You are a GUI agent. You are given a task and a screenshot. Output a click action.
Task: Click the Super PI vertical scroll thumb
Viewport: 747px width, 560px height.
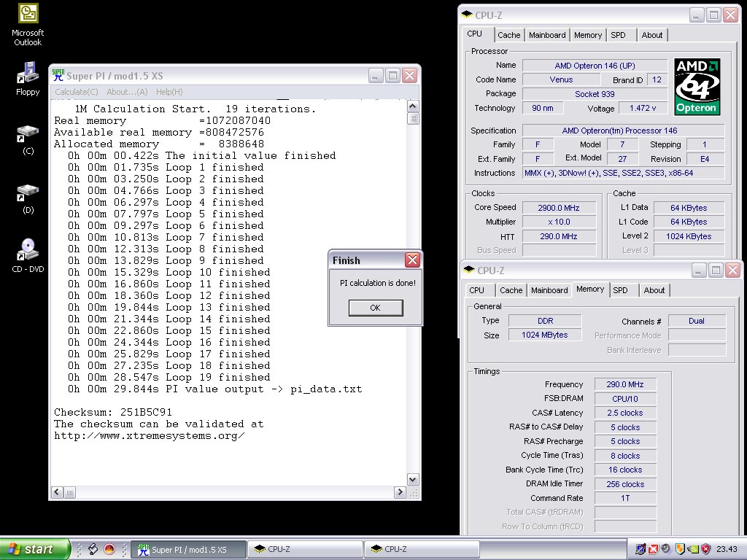[413, 118]
